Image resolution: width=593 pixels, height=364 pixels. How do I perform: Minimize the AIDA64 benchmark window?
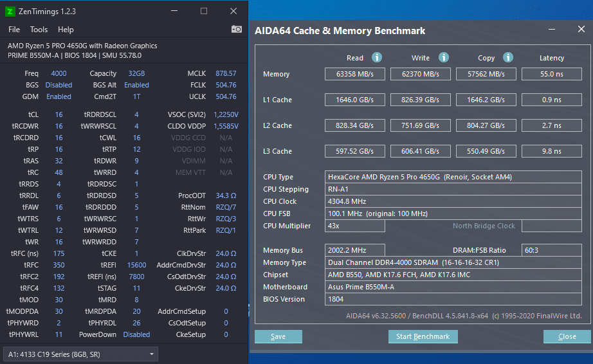[x=552, y=29]
